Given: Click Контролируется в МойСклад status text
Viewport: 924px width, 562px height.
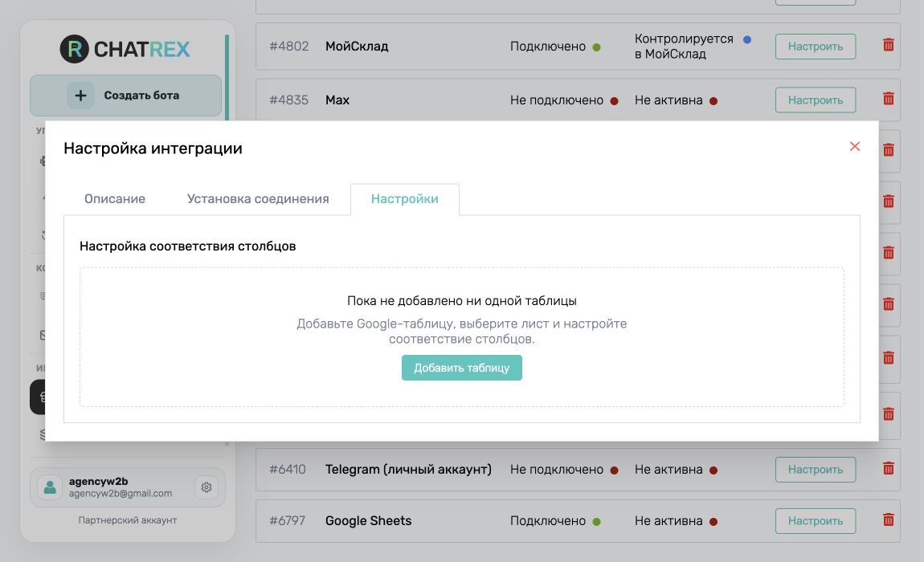Looking at the screenshot, I should 684,47.
